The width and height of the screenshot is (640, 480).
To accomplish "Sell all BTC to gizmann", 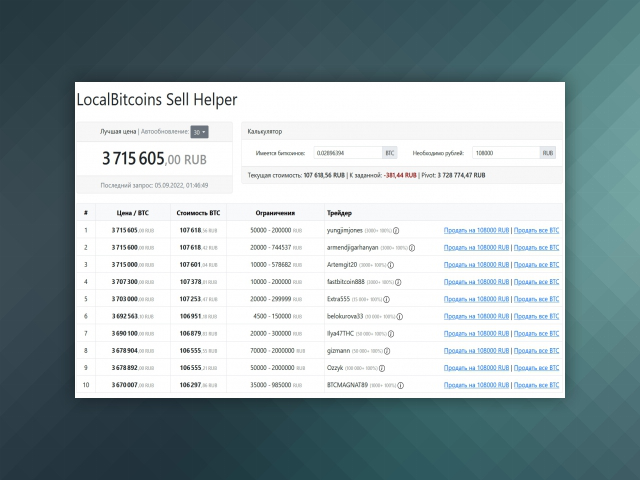I will 536,351.
